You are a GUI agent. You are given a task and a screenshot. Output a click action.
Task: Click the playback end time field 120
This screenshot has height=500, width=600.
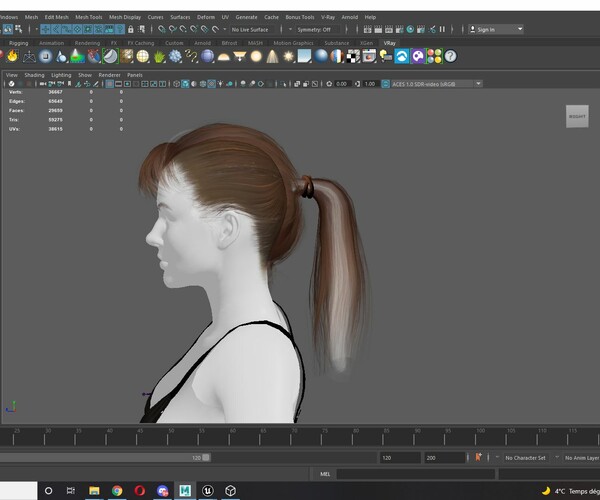pyautogui.click(x=400, y=458)
